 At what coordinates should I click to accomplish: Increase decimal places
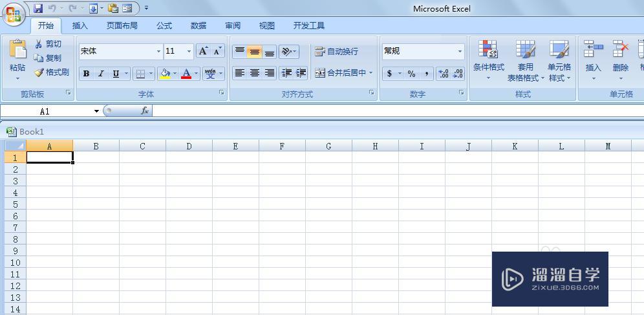click(x=444, y=74)
